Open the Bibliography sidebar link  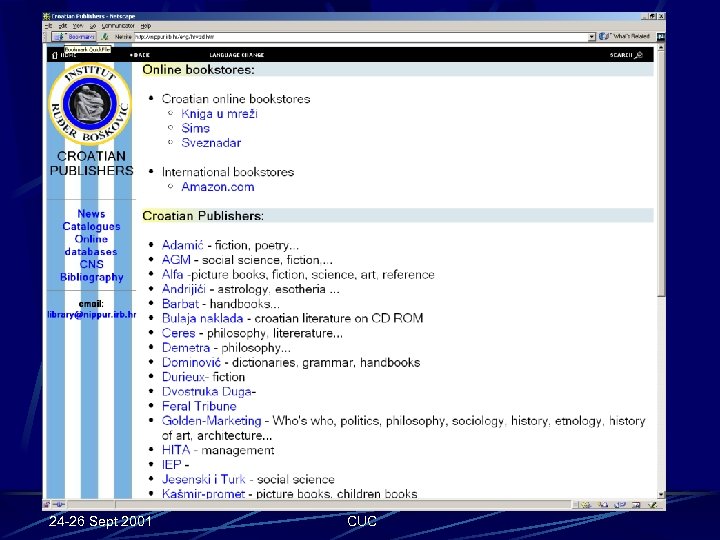click(x=91, y=277)
